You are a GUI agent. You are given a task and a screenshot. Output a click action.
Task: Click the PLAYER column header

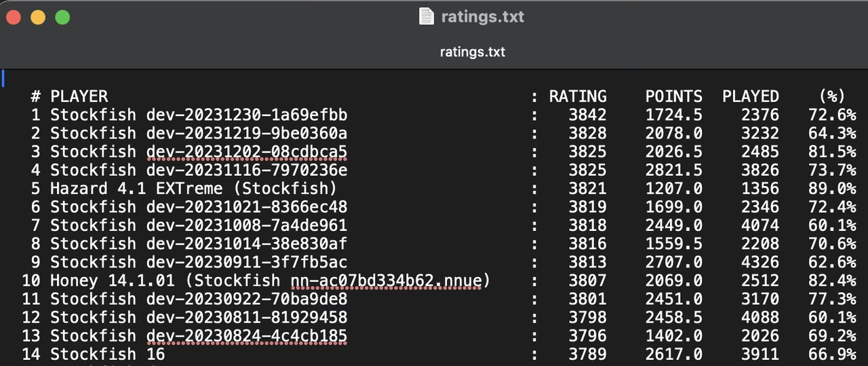point(79,96)
